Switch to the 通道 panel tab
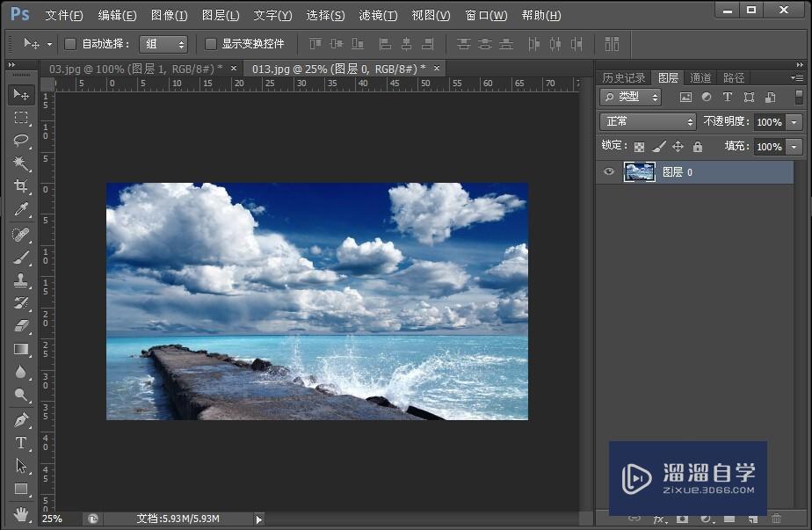The width and height of the screenshot is (812, 530). 700,78
